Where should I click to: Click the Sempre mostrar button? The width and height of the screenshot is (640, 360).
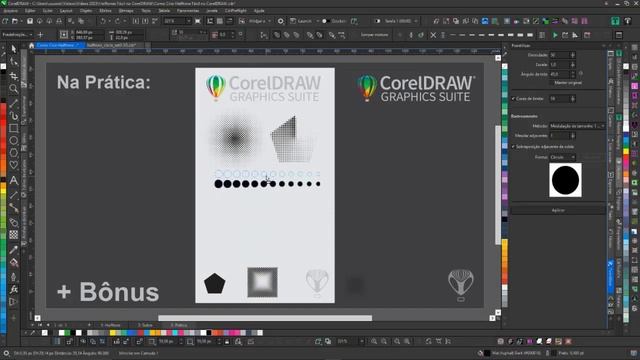[374, 35]
